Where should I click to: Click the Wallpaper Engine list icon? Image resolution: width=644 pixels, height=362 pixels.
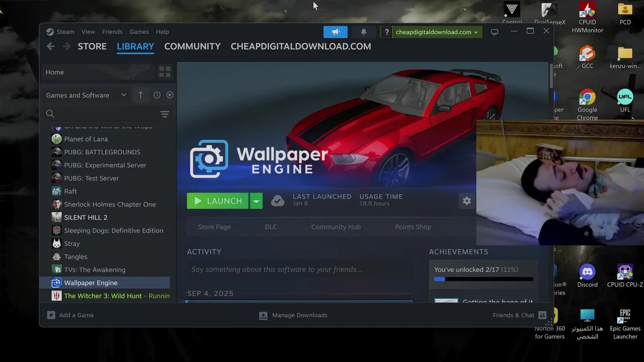(56, 283)
